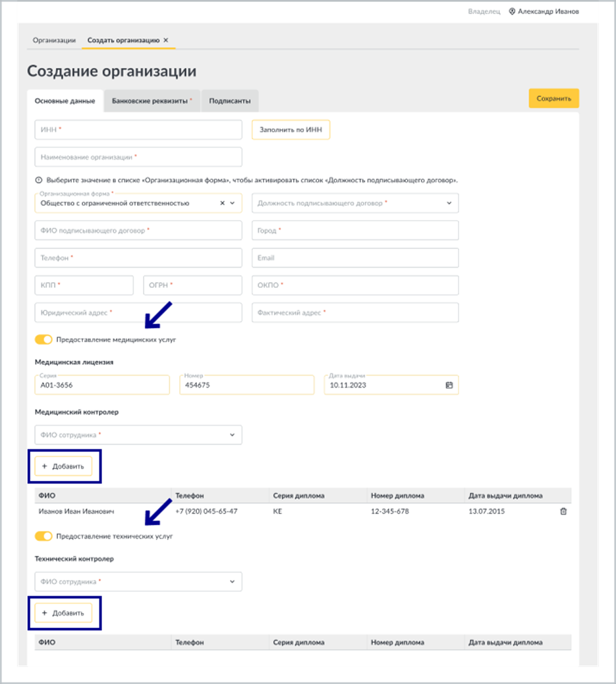The width and height of the screenshot is (616, 684).
Task: Focus the ИНН input field
Action: click(138, 130)
